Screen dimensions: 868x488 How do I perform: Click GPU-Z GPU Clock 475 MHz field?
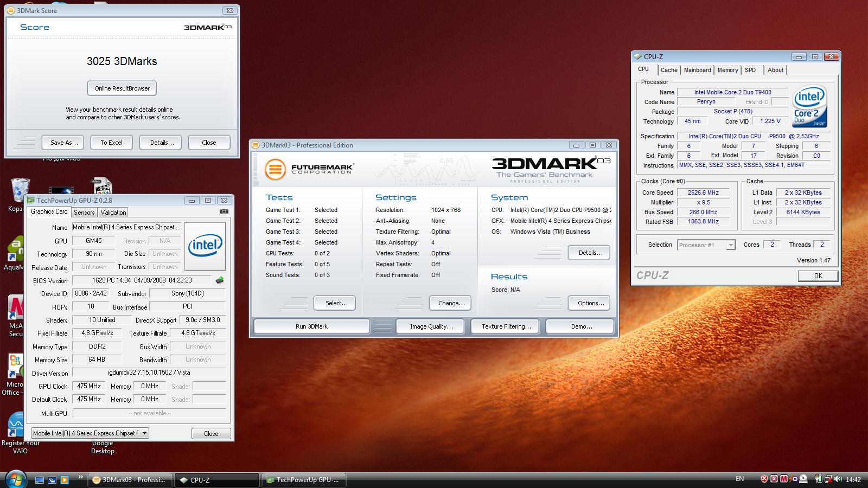[89, 386]
